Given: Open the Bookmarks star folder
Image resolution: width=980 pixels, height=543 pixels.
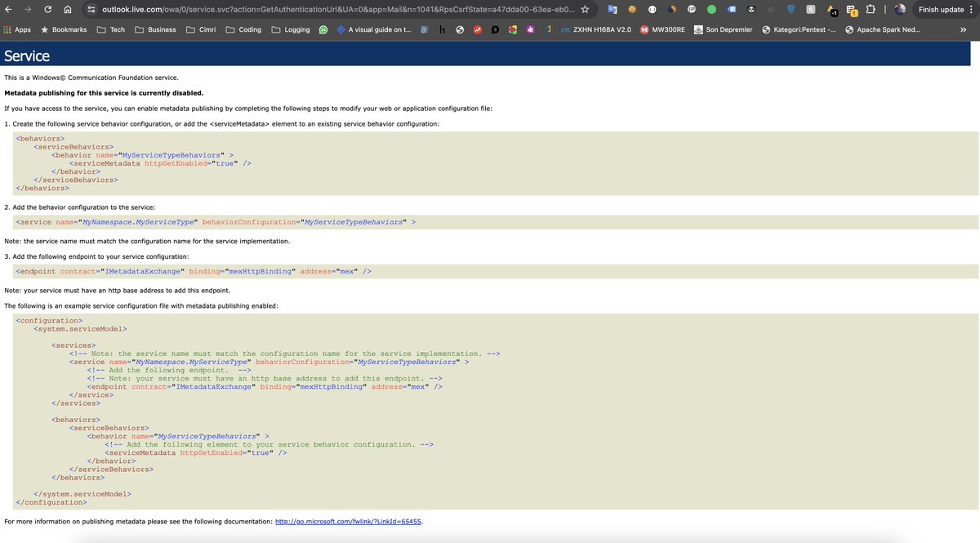Looking at the screenshot, I should 64,29.
